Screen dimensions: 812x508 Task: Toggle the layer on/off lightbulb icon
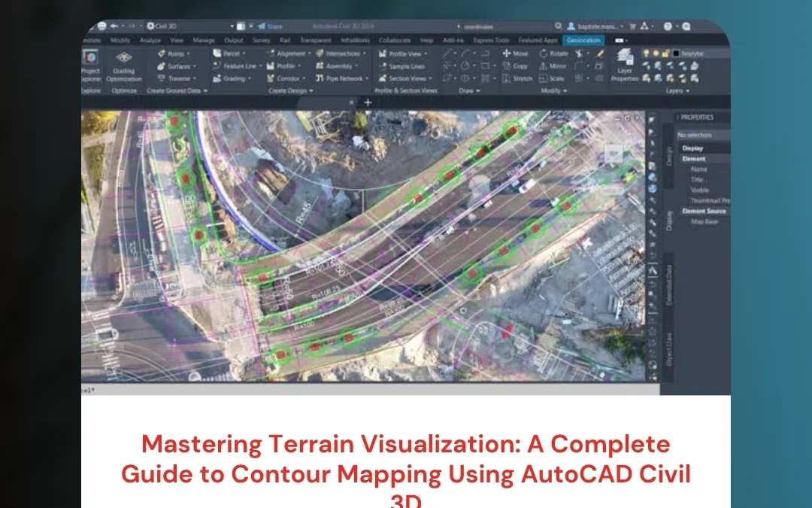[647, 53]
